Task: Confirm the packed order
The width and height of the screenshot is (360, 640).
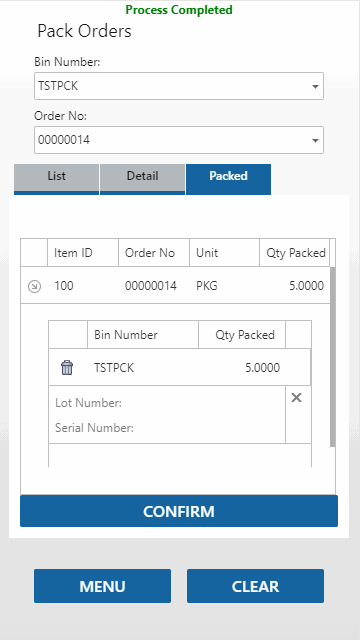Action: click(x=179, y=511)
